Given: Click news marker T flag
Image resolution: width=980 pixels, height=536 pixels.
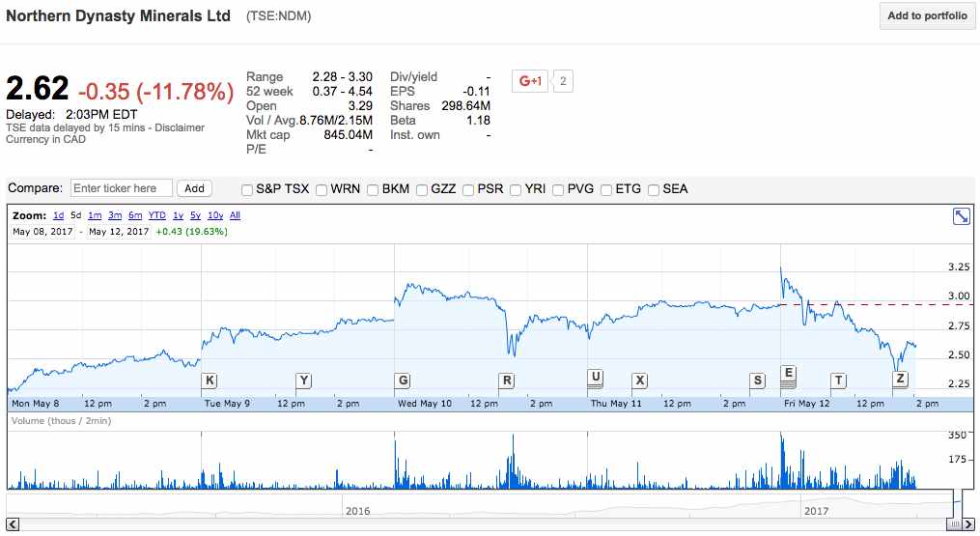Looking at the screenshot, I should [838, 381].
